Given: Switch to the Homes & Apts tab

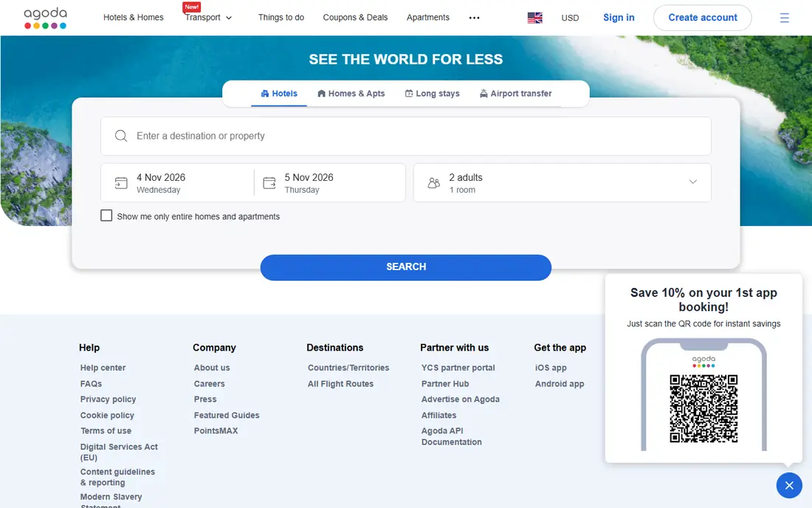Looking at the screenshot, I should coord(351,94).
